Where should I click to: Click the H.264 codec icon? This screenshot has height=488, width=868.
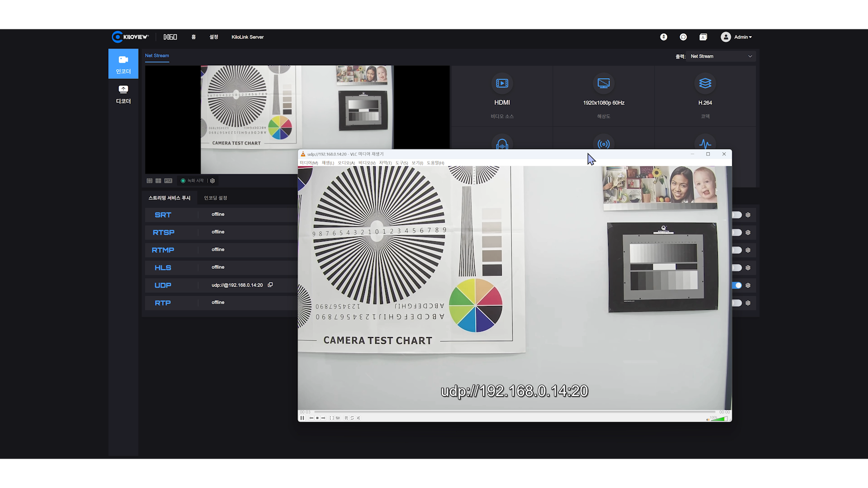(705, 83)
